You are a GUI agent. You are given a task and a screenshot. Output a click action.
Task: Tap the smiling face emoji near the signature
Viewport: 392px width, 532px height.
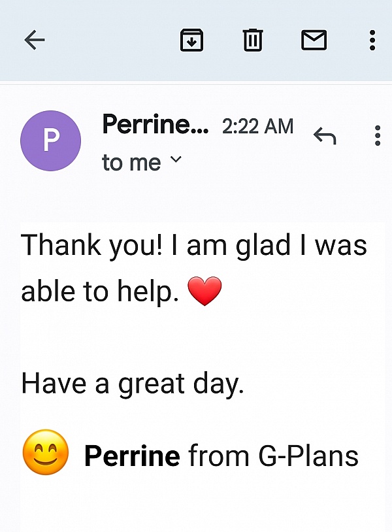(x=44, y=452)
